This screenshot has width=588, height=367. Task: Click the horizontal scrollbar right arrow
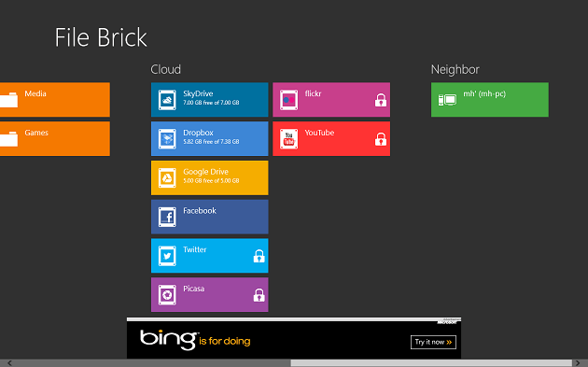578,363
